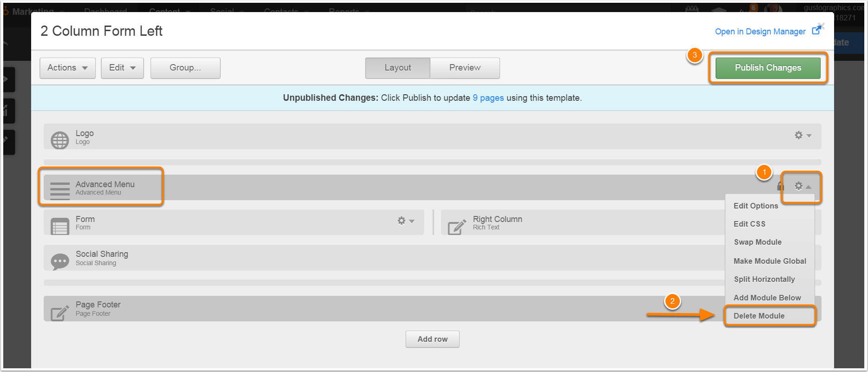Click the 2 Column Form Left title
This screenshot has height=372, width=868.
tap(101, 31)
